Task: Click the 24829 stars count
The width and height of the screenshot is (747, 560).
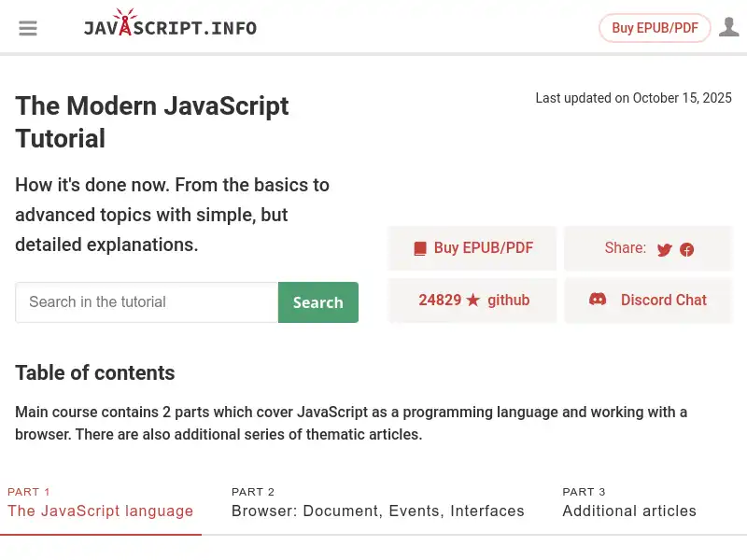Action: pyautogui.click(x=440, y=300)
